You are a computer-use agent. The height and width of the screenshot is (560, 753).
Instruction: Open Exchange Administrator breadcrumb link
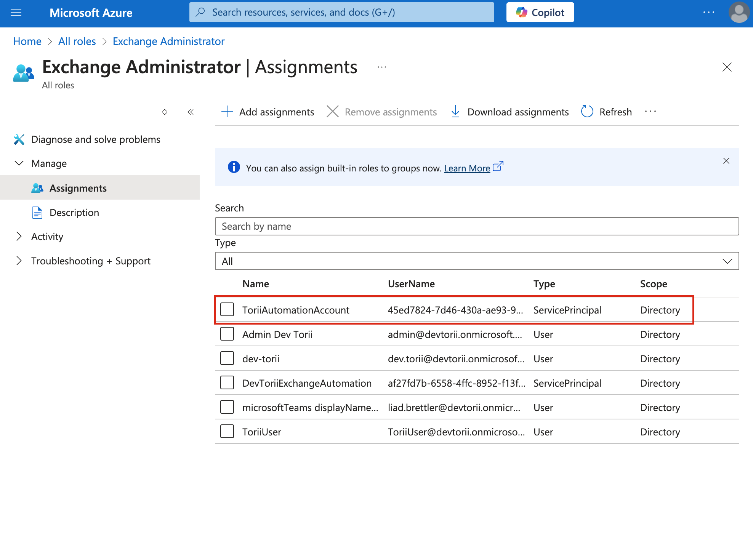(x=168, y=41)
